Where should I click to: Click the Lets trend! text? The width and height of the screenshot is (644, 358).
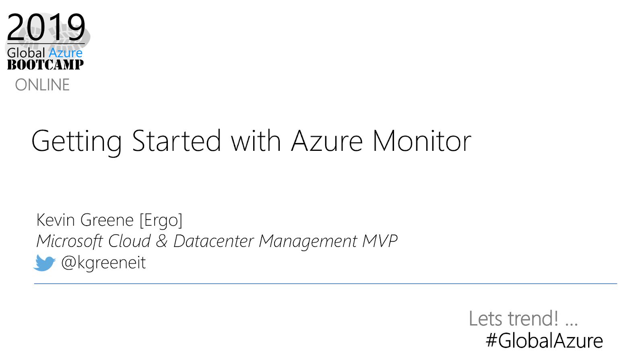[x=514, y=319]
